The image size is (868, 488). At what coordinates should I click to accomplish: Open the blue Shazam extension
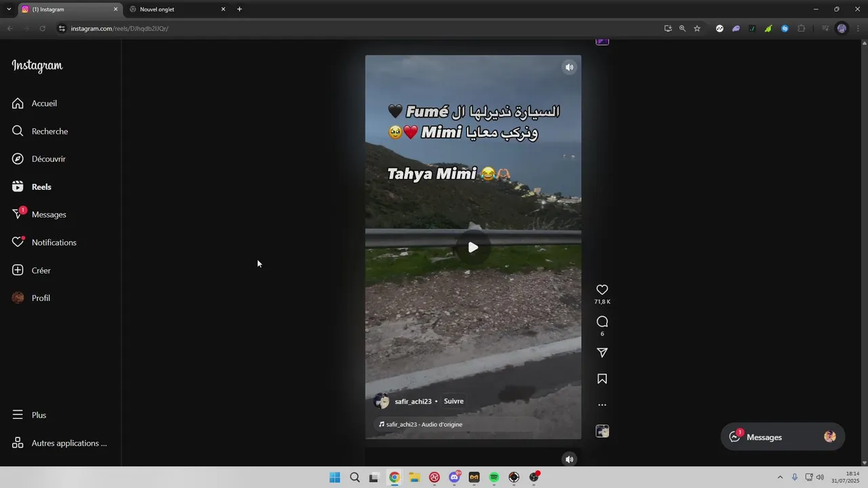coord(785,28)
